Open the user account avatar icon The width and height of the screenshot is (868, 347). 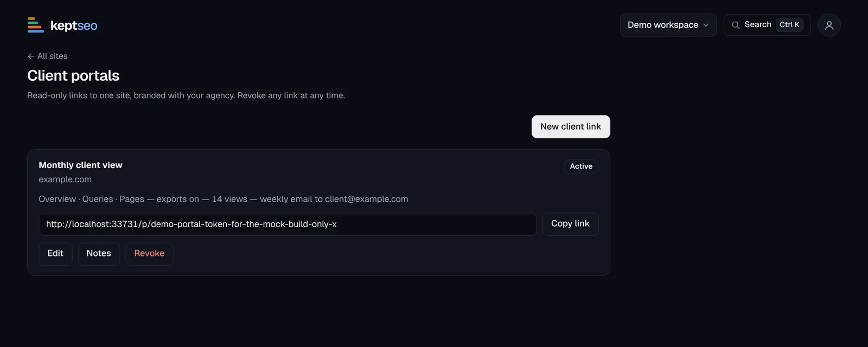[x=829, y=25]
